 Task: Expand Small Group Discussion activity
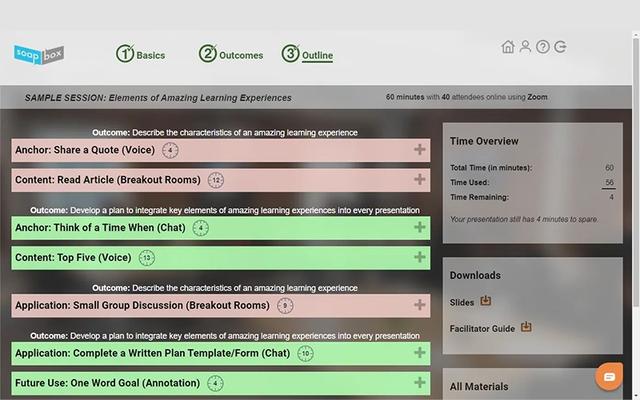419,305
